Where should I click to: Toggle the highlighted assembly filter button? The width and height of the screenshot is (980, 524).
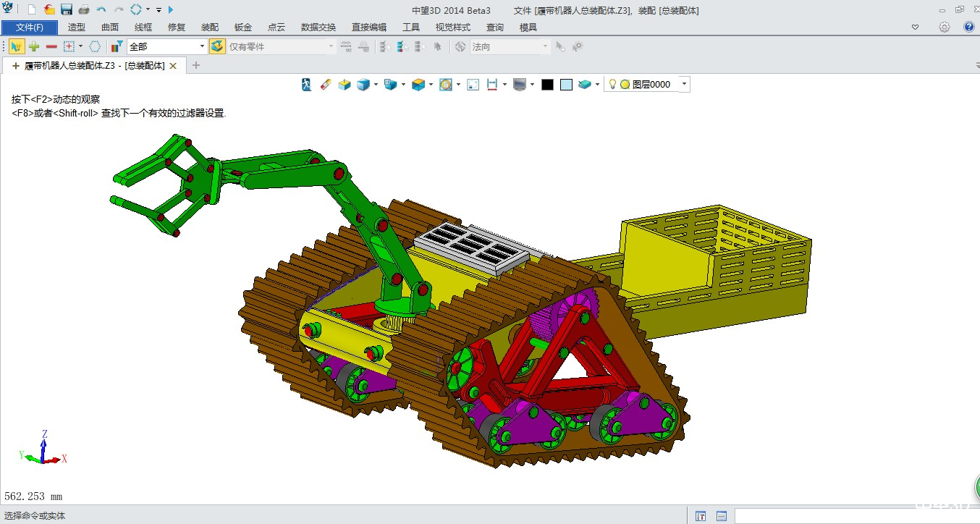coord(217,46)
